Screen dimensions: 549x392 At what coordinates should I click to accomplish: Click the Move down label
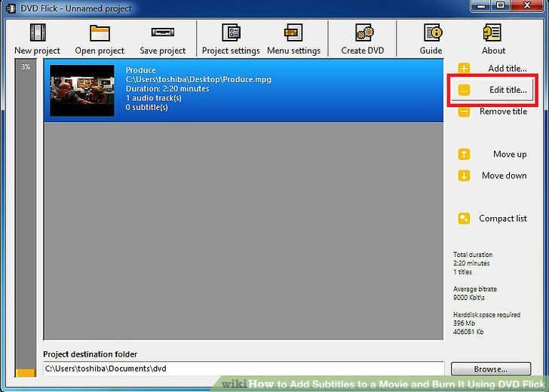tap(505, 176)
